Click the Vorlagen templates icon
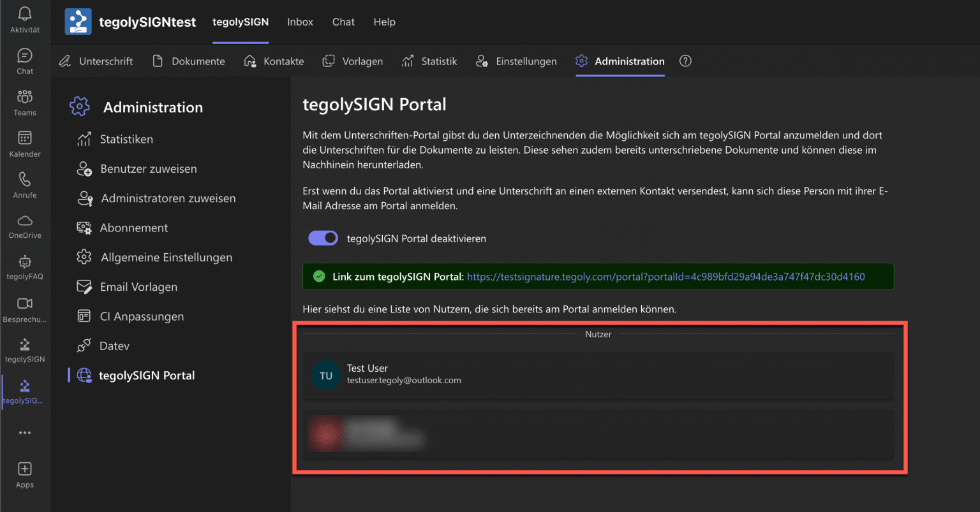980x512 pixels. pos(329,61)
